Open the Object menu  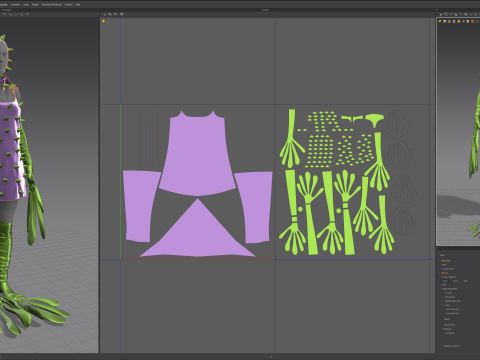[26, 5]
